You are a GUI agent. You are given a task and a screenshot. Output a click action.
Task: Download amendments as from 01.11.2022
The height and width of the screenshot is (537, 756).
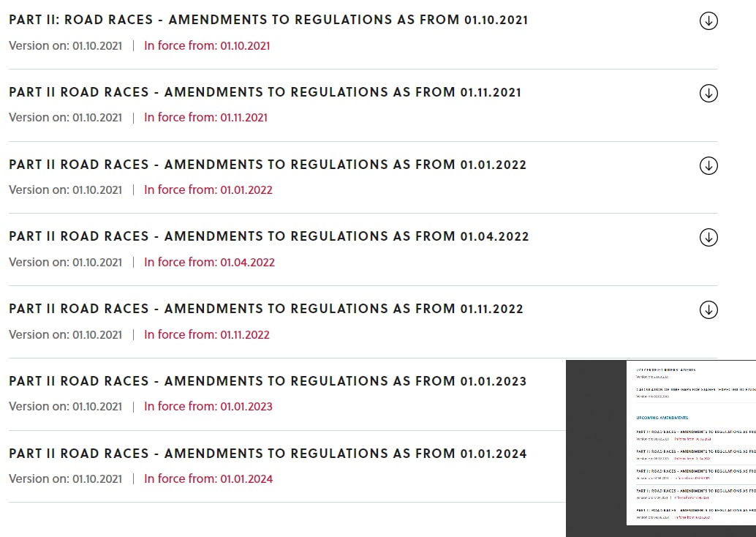708,309
